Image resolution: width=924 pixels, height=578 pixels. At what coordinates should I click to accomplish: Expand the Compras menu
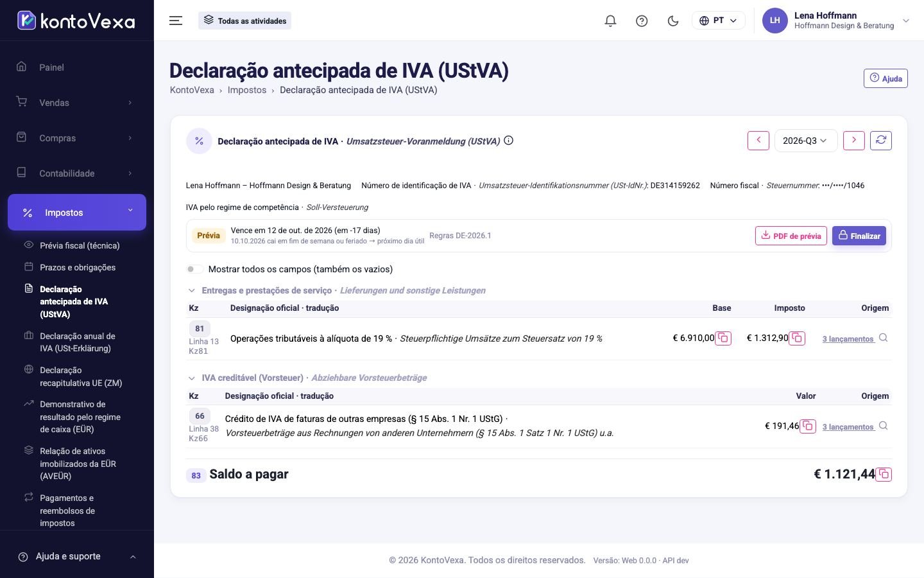point(77,138)
